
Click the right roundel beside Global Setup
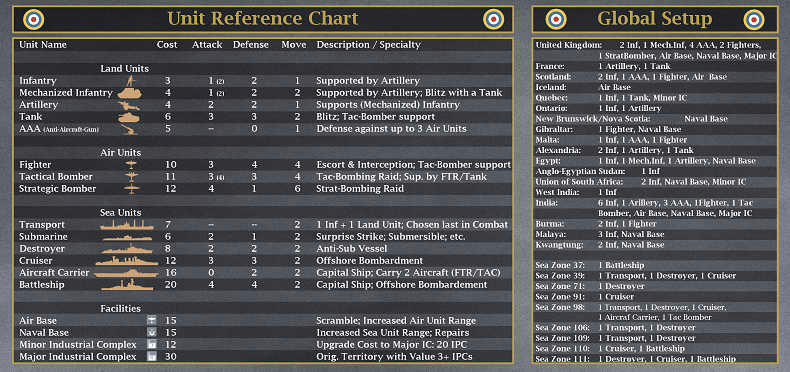tap(754, 20)
